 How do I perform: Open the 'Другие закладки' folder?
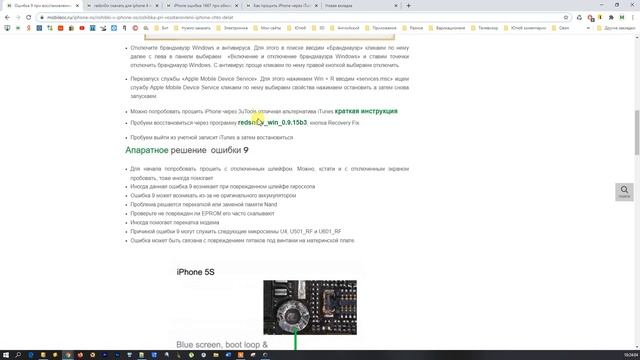(616, 28)
